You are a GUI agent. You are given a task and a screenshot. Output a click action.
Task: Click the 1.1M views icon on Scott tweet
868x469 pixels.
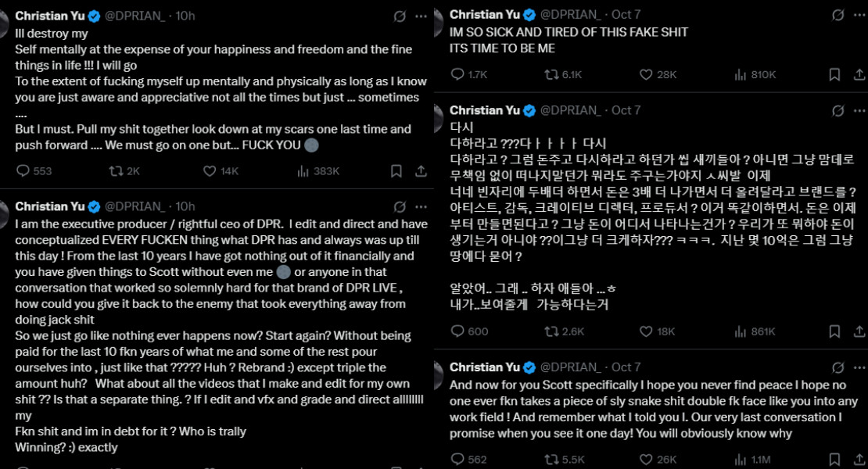[741, 460]
